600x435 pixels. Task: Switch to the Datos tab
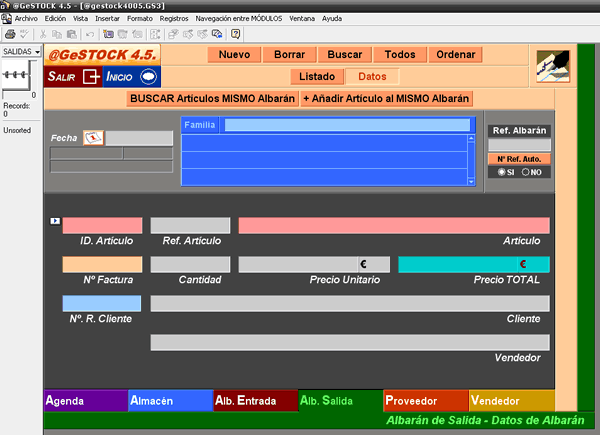[372, 77]
